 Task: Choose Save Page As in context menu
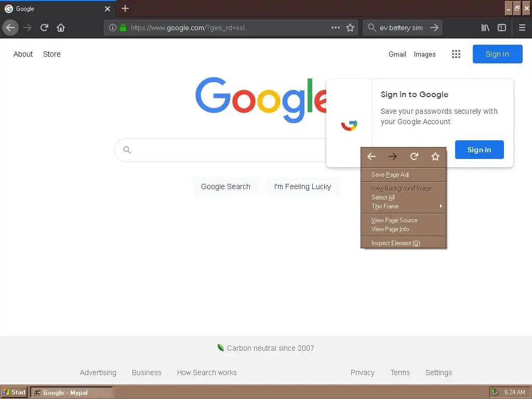[x=403, y=175]
